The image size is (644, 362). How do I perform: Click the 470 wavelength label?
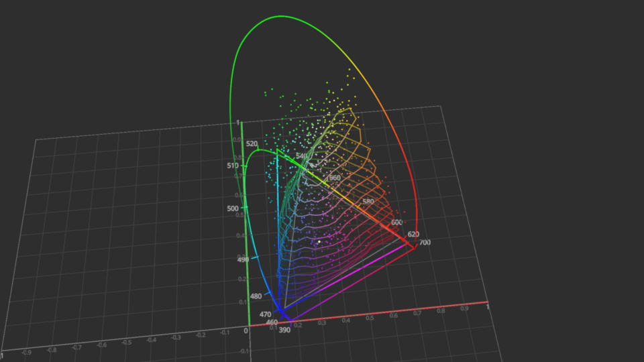[x=265, y=314]
